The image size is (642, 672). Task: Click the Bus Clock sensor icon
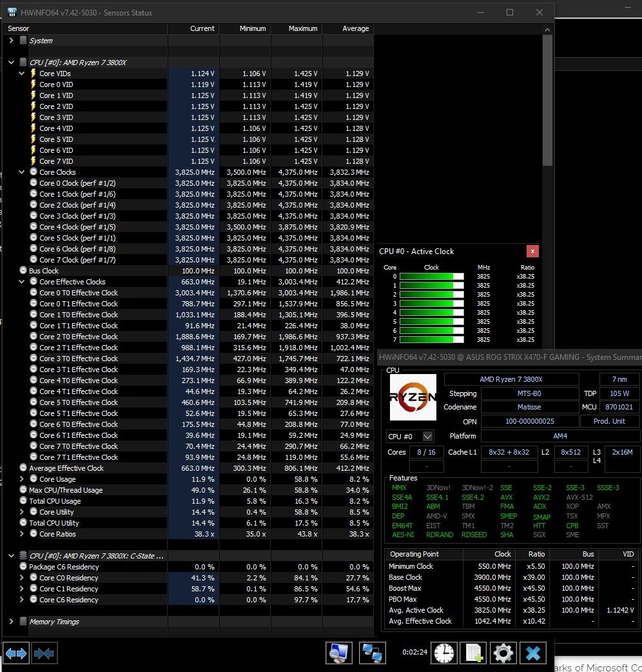point(23,270)
